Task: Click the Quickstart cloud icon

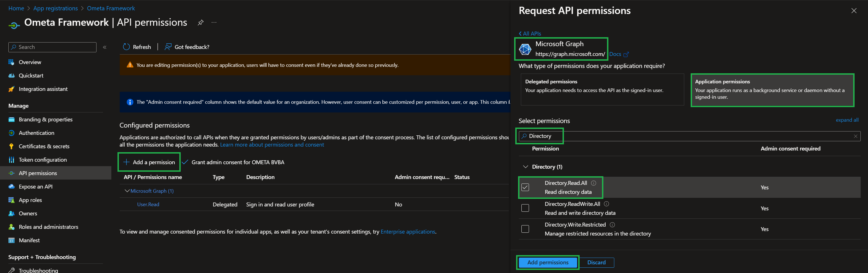Action: (11, 76)
